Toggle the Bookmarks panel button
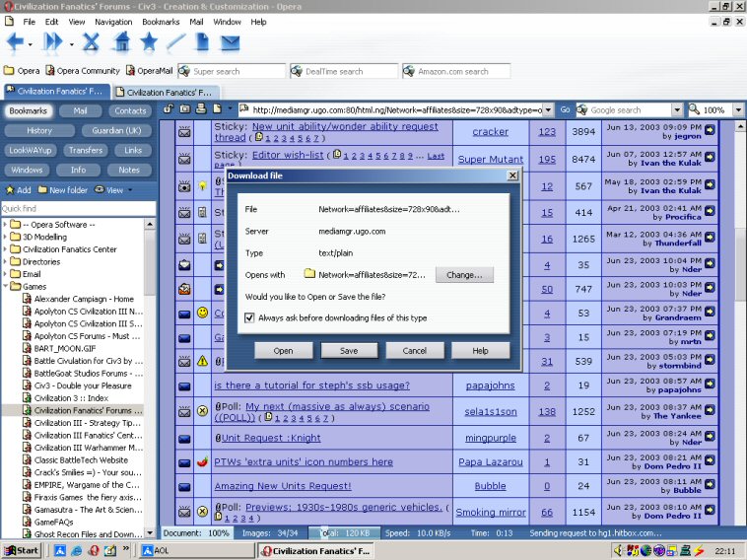This screenshot has height=560, width=747. tap(29, 110)
